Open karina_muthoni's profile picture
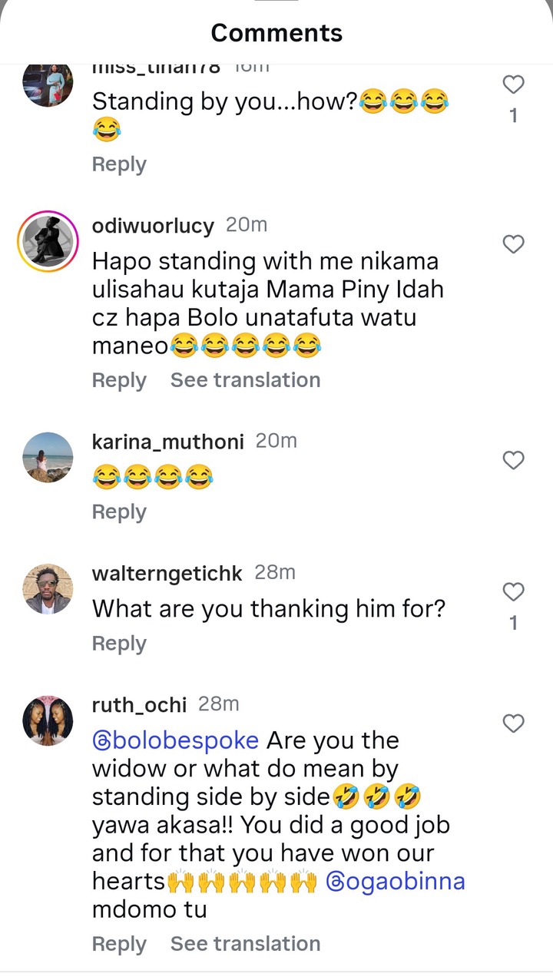 (x=48, y=457)
